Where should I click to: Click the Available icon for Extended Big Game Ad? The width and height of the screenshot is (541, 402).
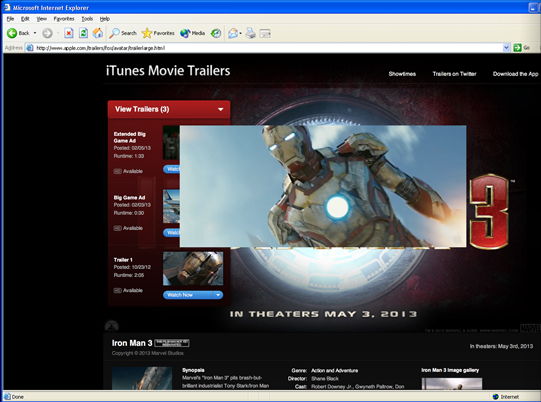tap(117, 171)
